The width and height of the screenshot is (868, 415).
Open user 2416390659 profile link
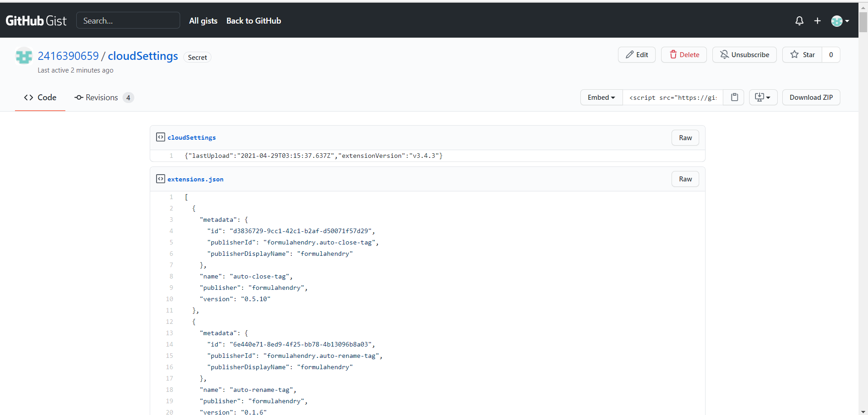tap(68, 56)
